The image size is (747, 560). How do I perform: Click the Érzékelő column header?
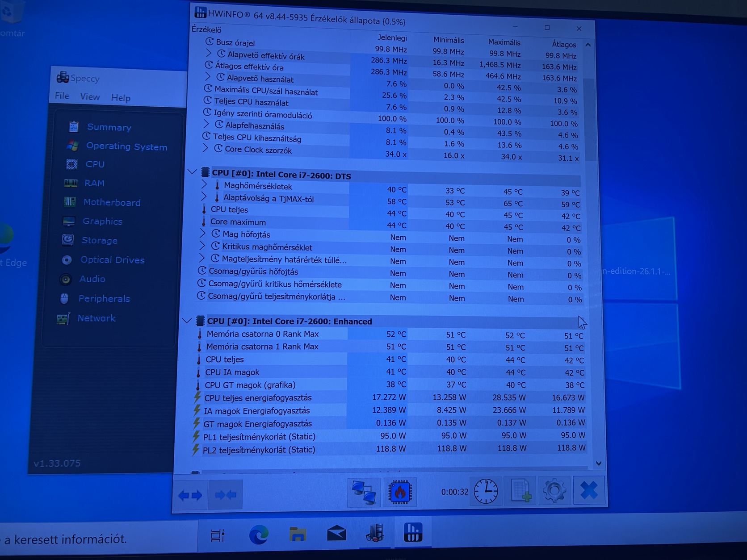[x=206, y=29]
